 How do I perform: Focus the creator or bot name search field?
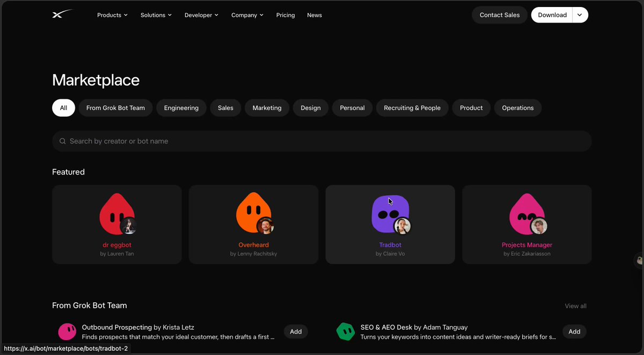point(322,141)
